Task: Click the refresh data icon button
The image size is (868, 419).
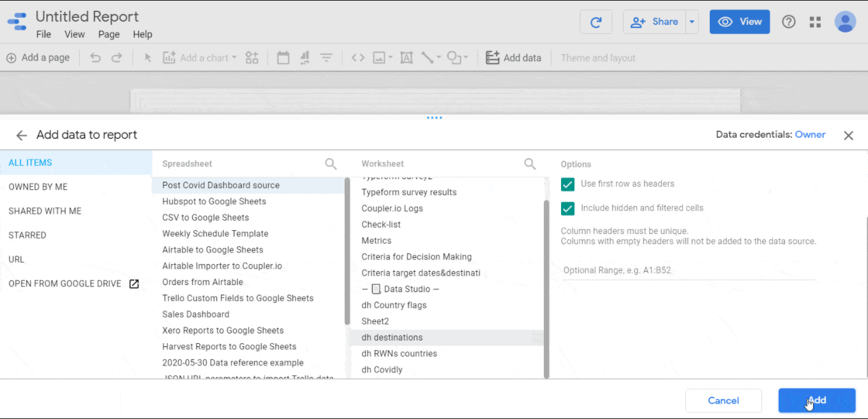Action: pos(595,22)
